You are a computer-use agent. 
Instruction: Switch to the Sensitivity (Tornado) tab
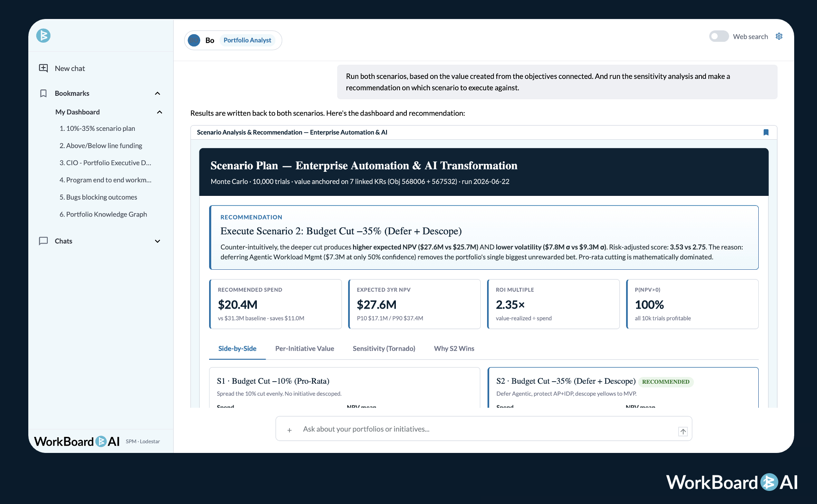click(384, 349)
